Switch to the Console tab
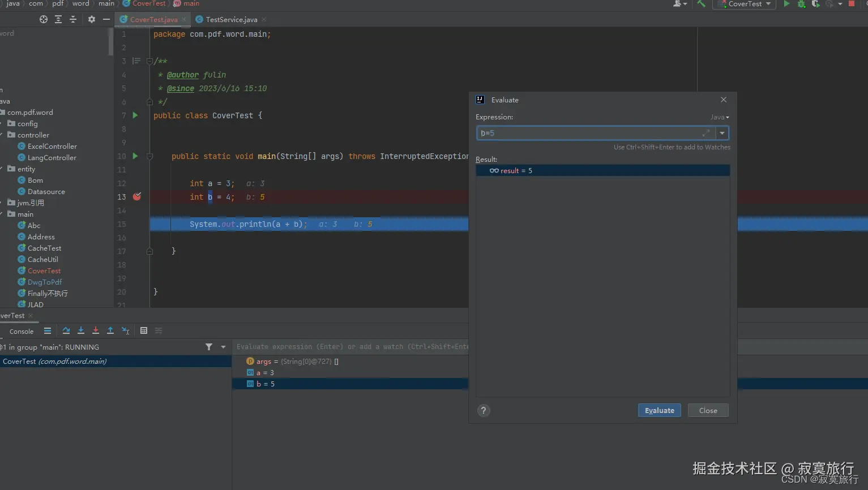This screenshot has width=868, height=490. [x=22, y=332]
